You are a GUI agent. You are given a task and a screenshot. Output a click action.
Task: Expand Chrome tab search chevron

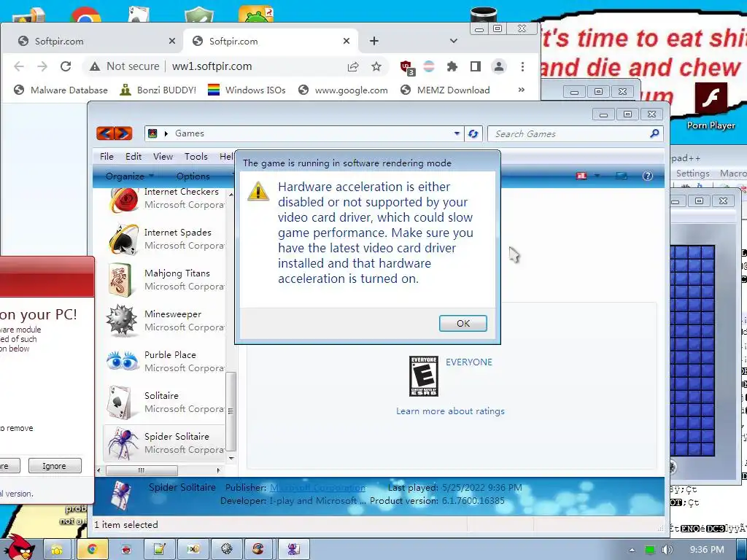coord(454,41)
